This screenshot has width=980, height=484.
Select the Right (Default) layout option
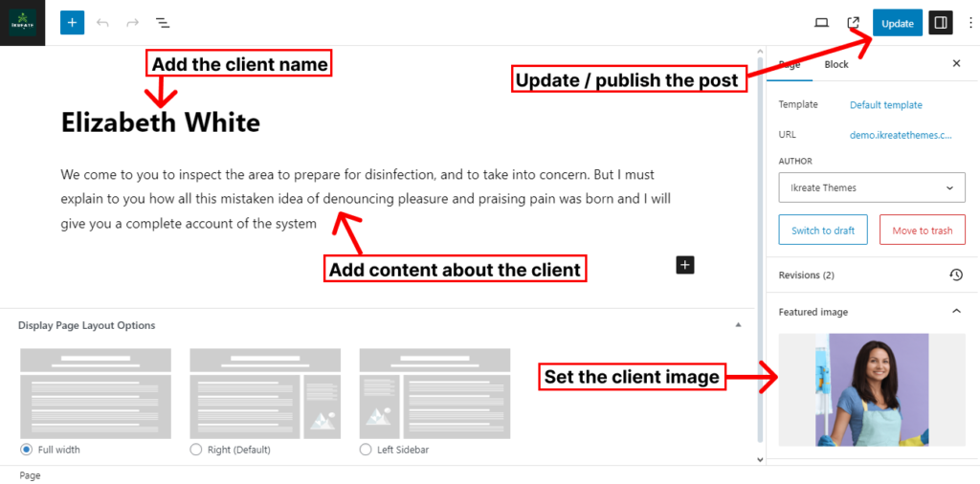pos(196,450)
